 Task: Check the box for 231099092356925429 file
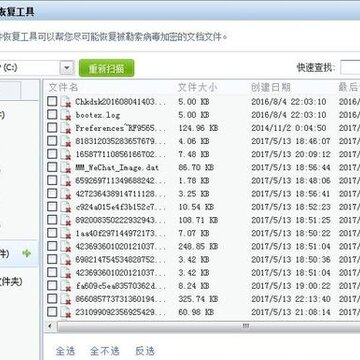[52, 312]
